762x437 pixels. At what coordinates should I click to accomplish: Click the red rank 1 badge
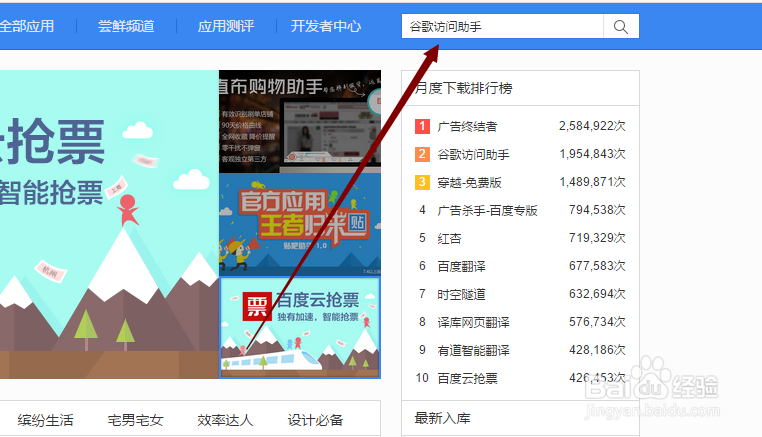(422, 126)
